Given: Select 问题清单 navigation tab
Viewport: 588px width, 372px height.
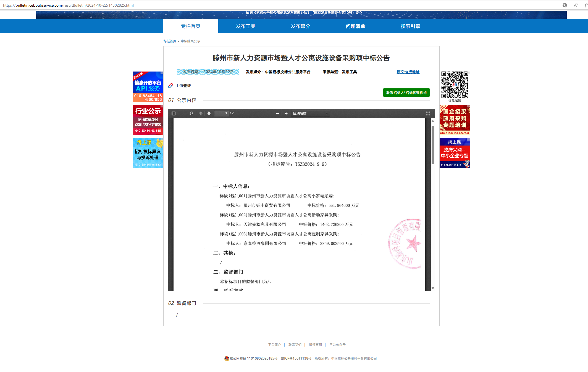Looking at the screenshot, I should click(355, 26).
